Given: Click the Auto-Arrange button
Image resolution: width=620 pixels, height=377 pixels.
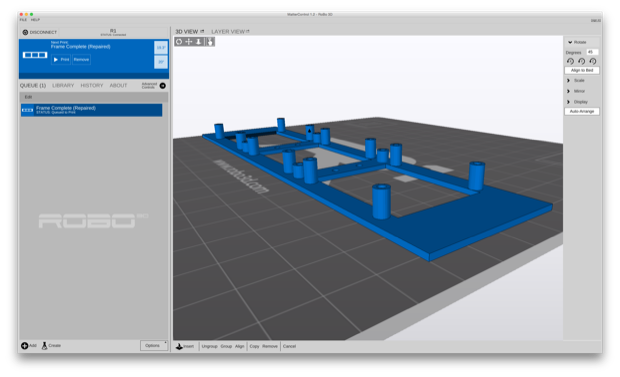Looking at the screenshot, I should pos(582,112).
